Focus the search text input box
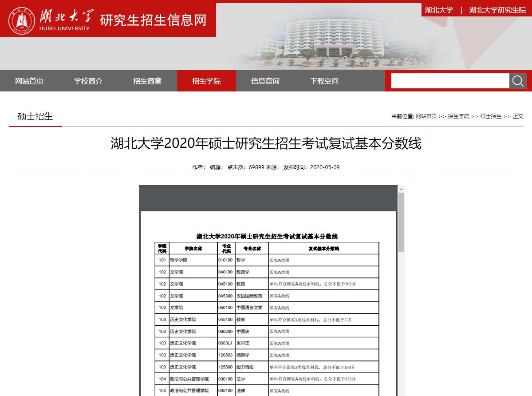Viewport: 532px width, 396px height. [x=450, y=81]
